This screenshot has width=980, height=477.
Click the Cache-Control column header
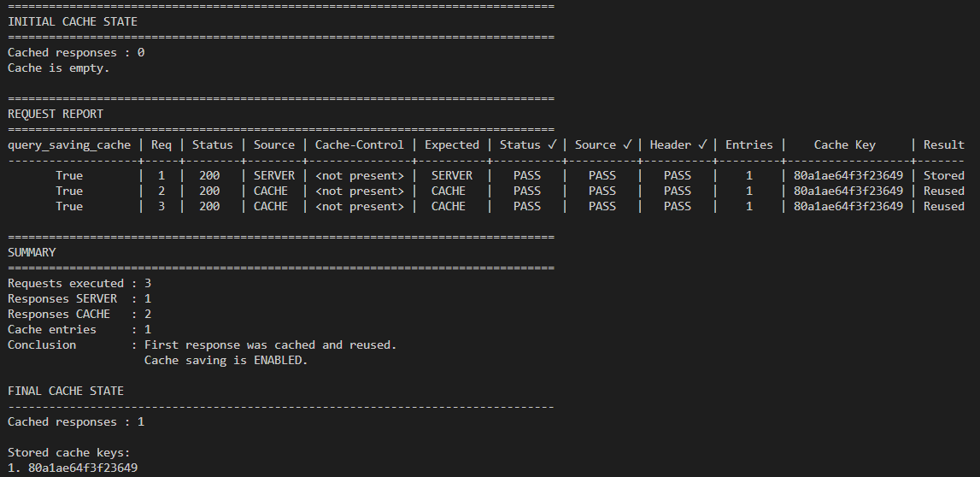tap(360, 145)
